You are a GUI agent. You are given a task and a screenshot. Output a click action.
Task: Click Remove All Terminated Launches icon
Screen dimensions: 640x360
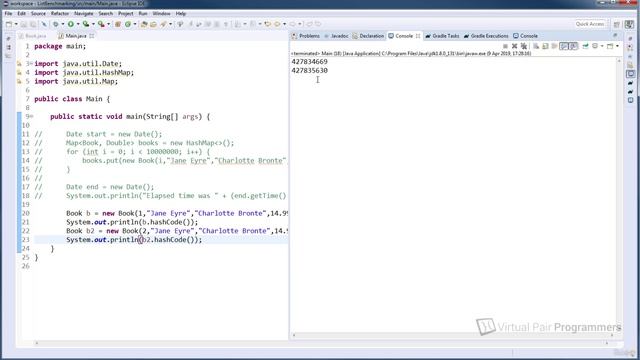(524, 46)
